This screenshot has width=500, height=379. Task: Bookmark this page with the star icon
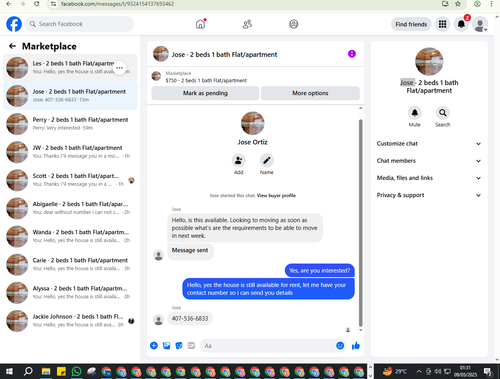pyautogui.click(x=458, y=4)
